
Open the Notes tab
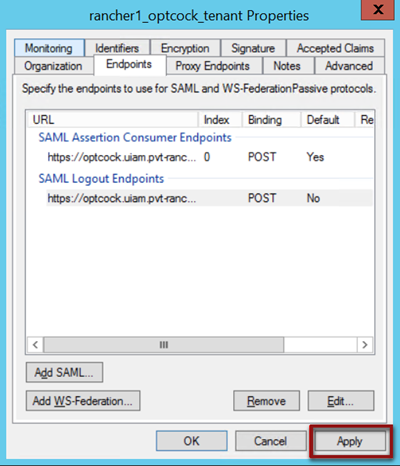point(287,66)
